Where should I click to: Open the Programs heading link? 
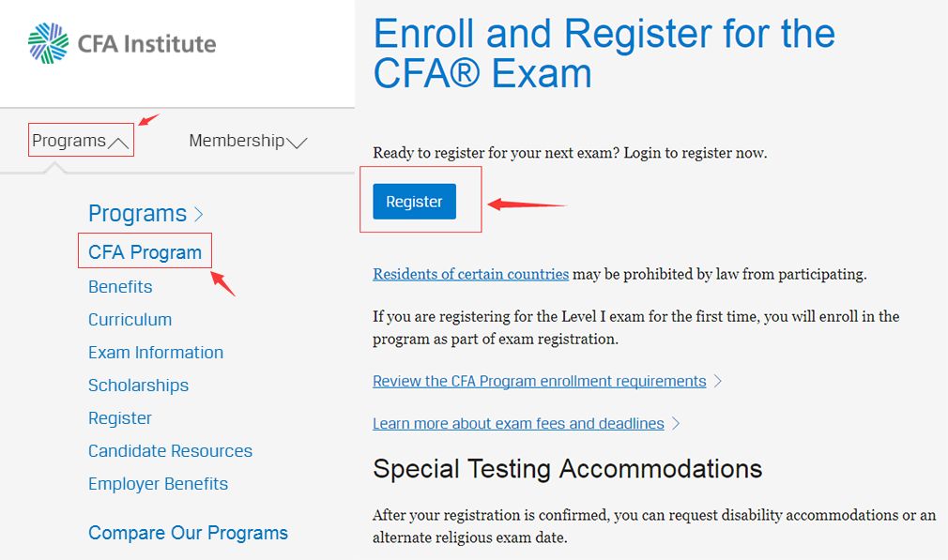point(137,214)
